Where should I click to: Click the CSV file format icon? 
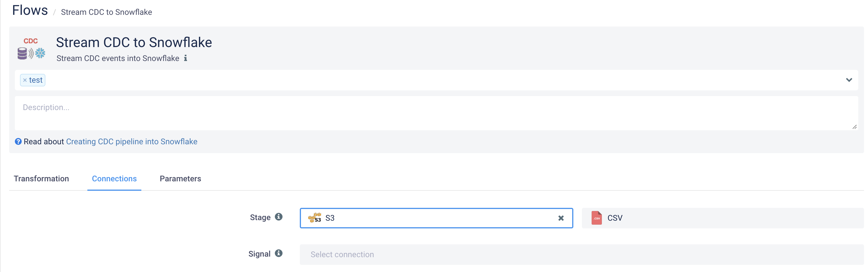click(x=596, y=218)
